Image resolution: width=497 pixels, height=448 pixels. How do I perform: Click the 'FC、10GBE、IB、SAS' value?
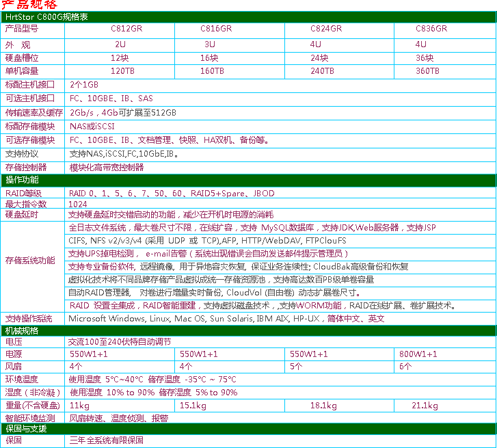(x=111, y=98)
